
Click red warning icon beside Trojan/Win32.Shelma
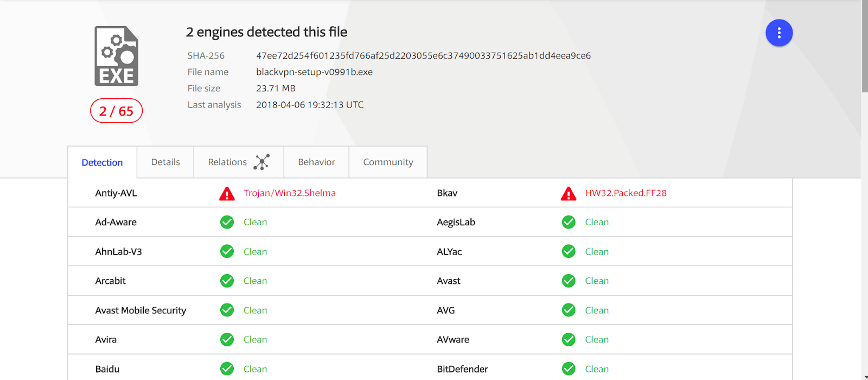(227, 193)
